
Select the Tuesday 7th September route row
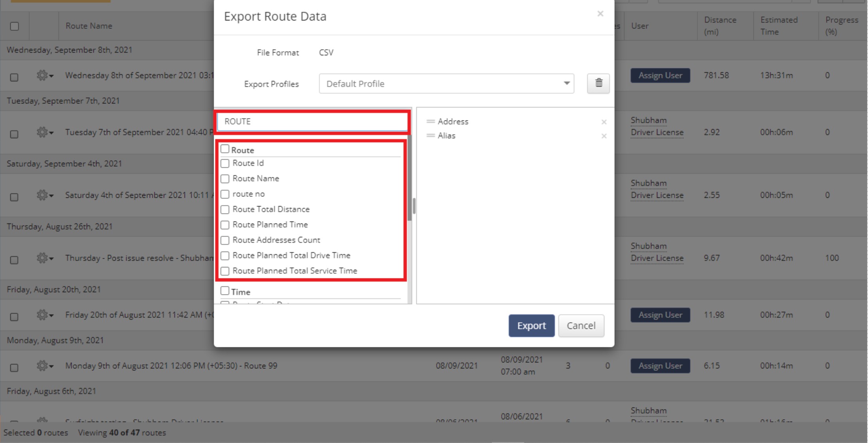[x=14, y=134]
